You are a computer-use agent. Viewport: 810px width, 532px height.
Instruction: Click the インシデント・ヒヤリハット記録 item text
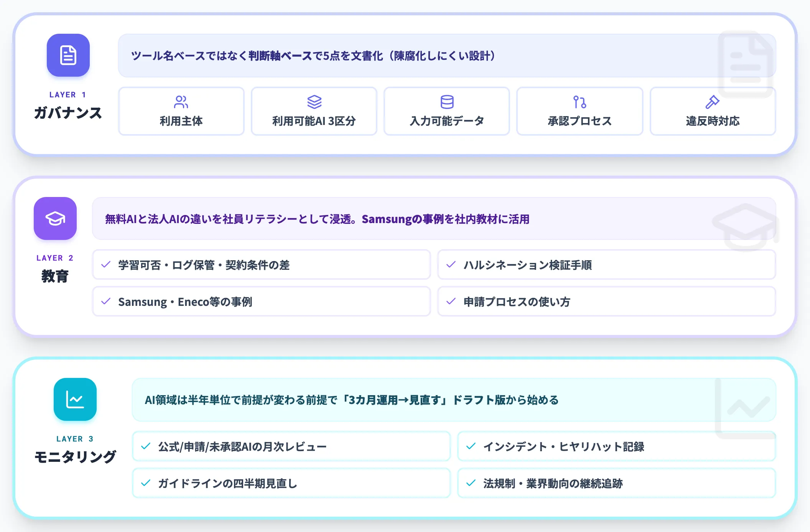(564, 447)
